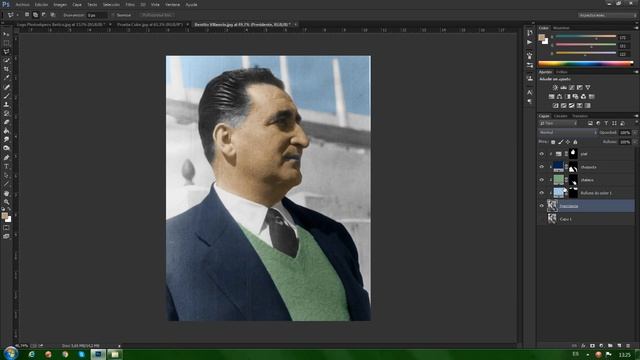Select the Hand tool
640x360 pixels.
6,193
